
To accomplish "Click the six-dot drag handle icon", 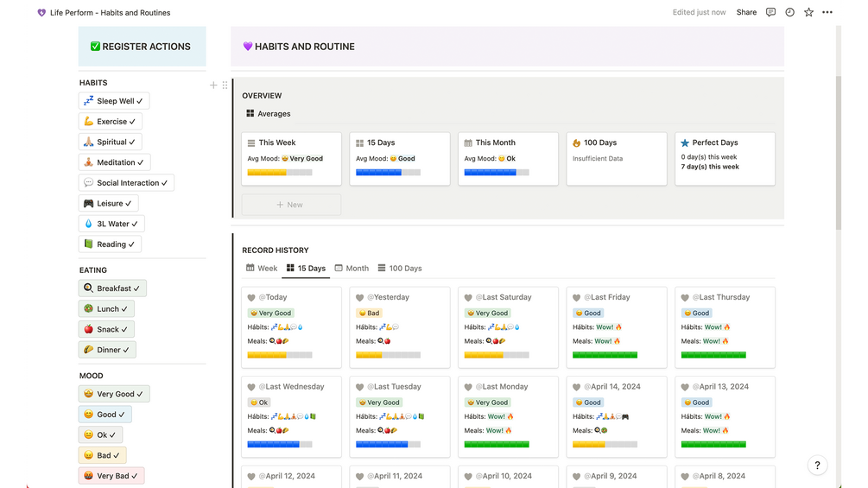I will coord(225,86).
